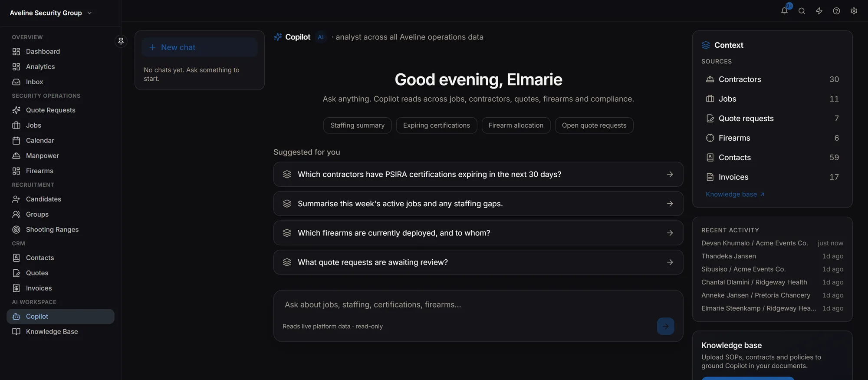Click the Candidates person-plus icon
Viewport: 868px width, 380px height.
[16, 199]
